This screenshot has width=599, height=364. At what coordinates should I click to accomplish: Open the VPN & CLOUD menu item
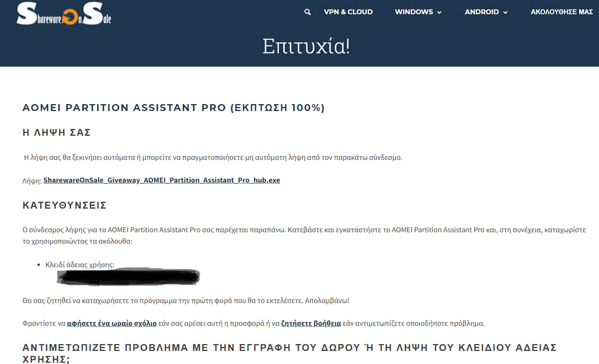coord(348,12)
